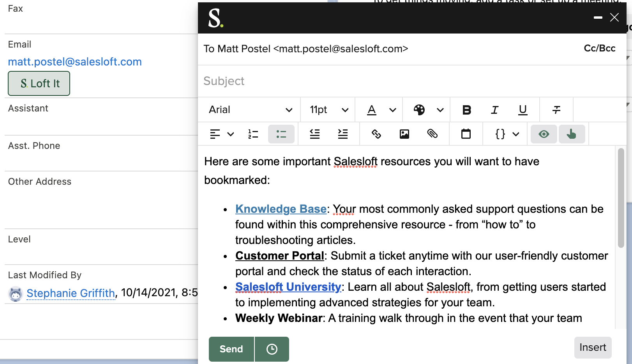Close the Salesloft email composer
This screenshot has height=364, width=632.
(614, 18)
